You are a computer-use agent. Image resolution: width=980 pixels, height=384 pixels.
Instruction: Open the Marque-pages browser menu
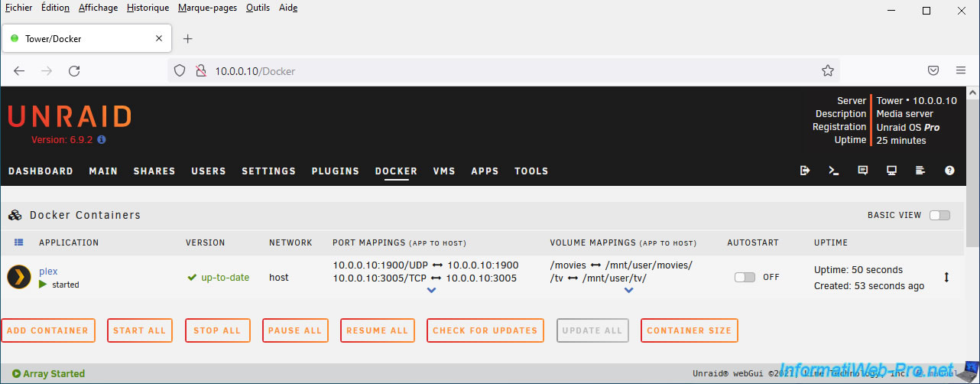click(x=207, y=8)
